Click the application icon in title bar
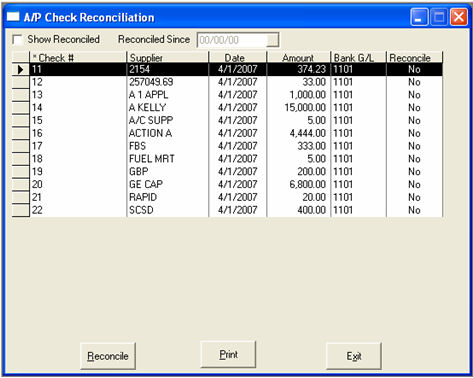473x378 pixels. pos(13,17)
